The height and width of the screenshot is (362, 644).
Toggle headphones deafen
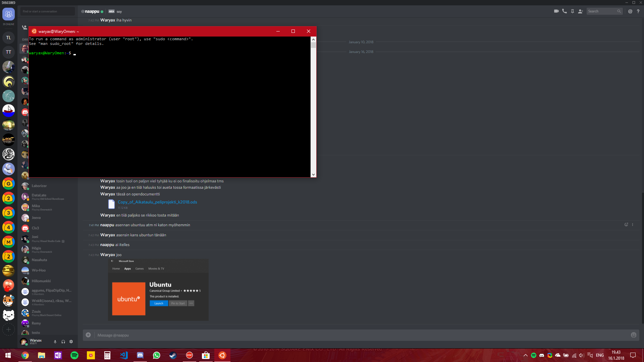pyautogui.click(x=63, y=342)
